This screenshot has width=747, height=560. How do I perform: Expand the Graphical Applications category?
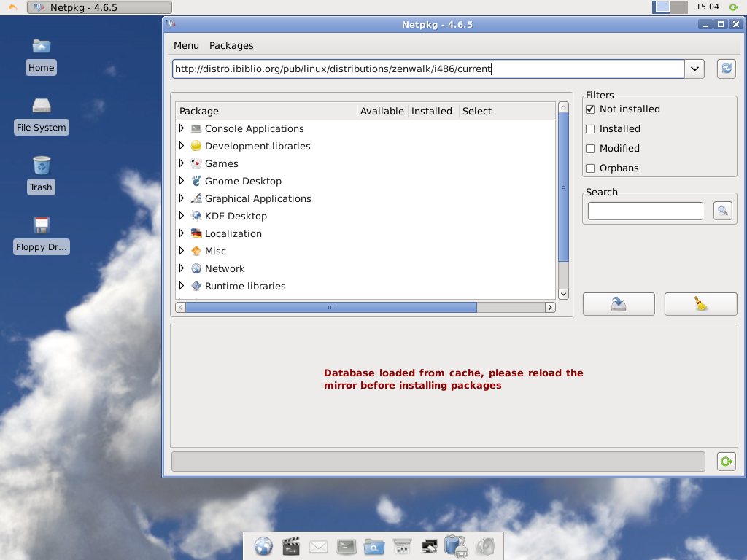(x=182, y=198)
